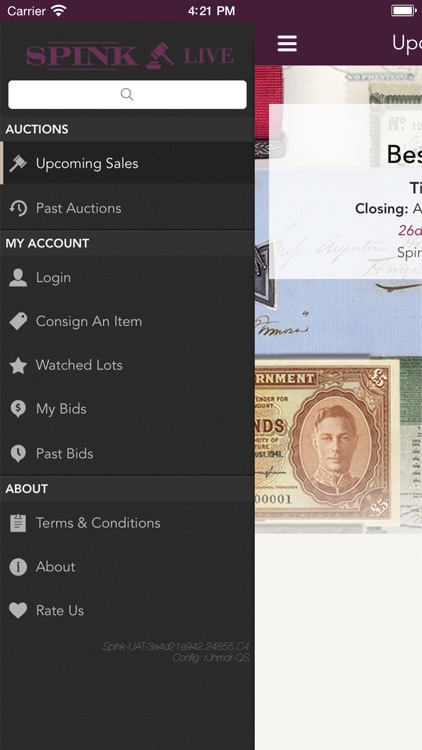Tap the info circle icon for About
The image size is (422, 750).
coord(18,567)
